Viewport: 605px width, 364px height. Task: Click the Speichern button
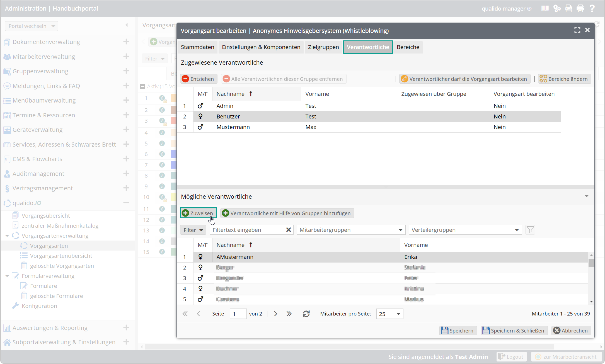pos(458,331)
